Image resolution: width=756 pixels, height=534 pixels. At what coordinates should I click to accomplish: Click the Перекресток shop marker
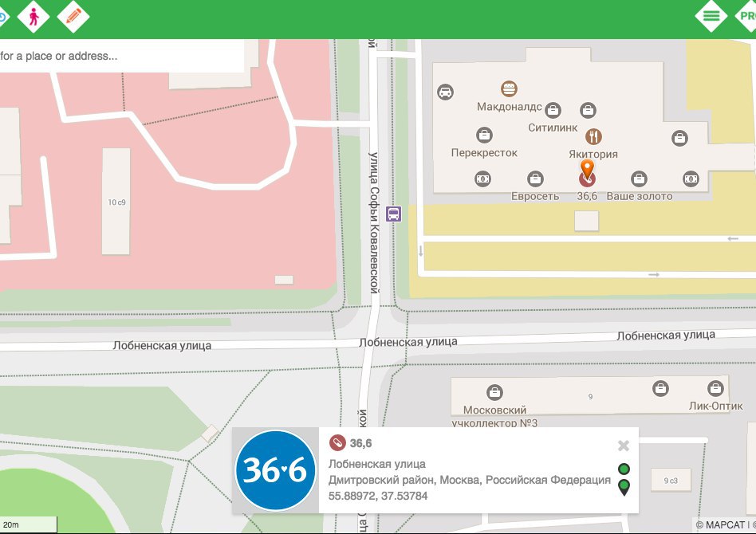tap(484, 135)
